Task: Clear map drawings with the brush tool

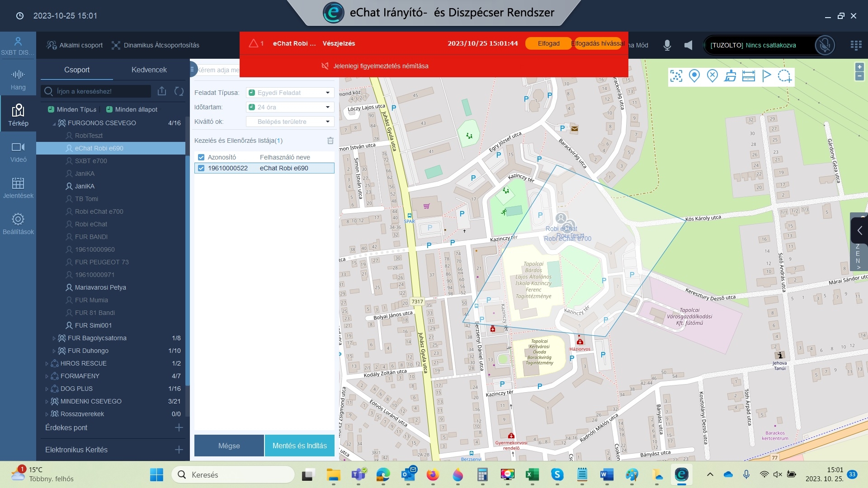Action: point(731,75)
